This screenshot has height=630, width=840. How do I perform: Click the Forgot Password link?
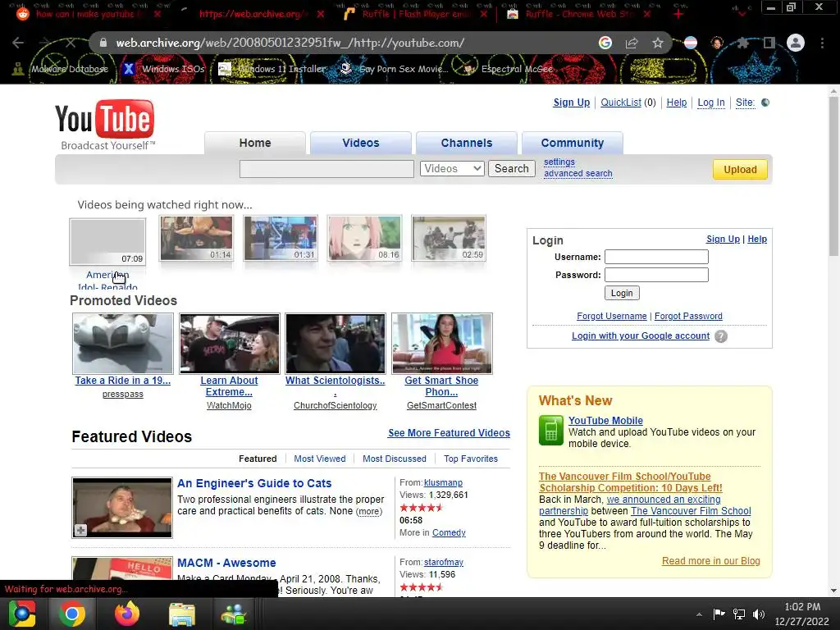point(688,316)
